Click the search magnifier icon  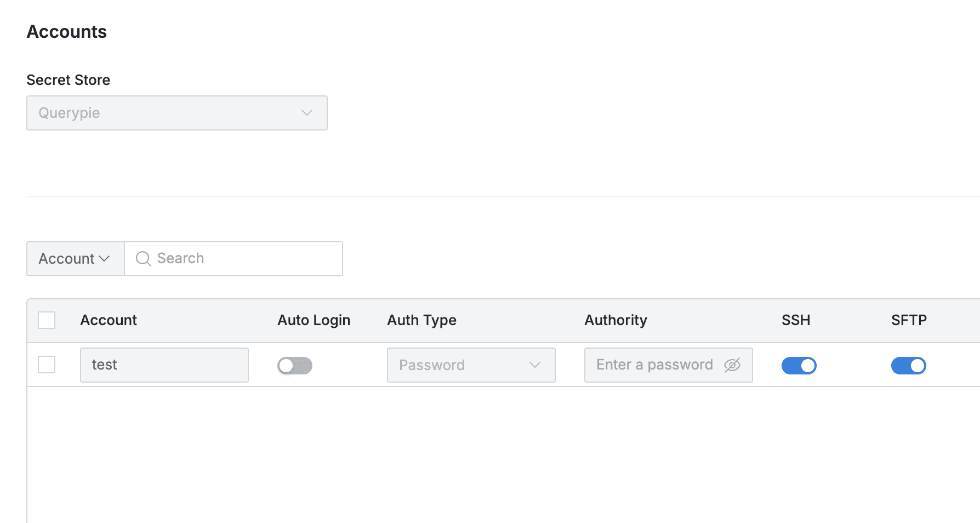pyautogui.click(x=143, y=258)
